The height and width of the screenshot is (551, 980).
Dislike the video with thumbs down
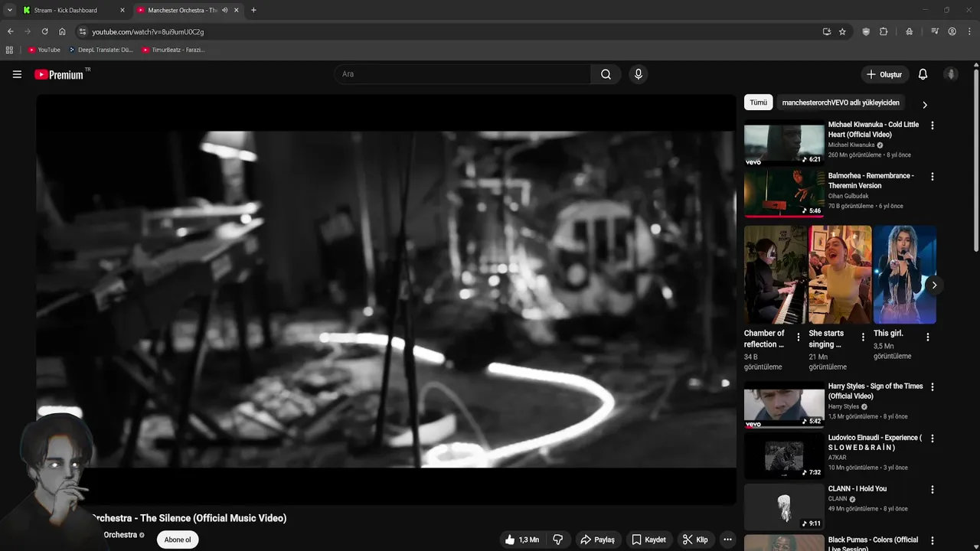557,540
